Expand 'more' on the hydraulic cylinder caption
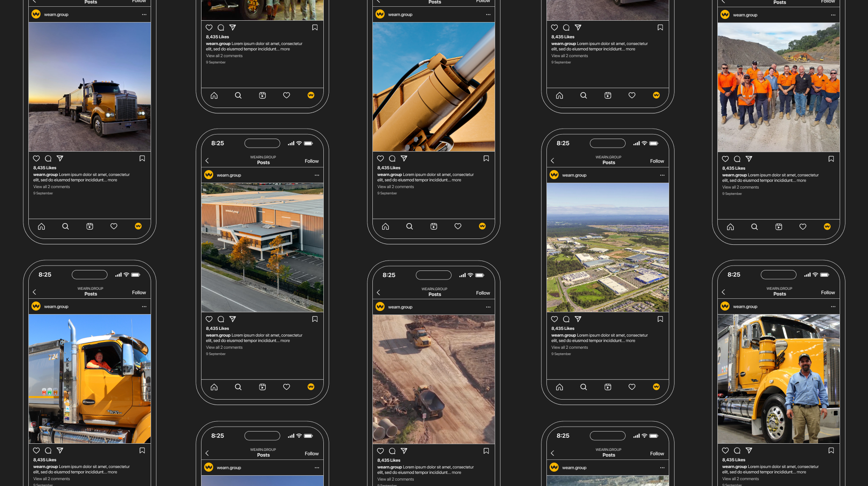 tap(456, 180)
